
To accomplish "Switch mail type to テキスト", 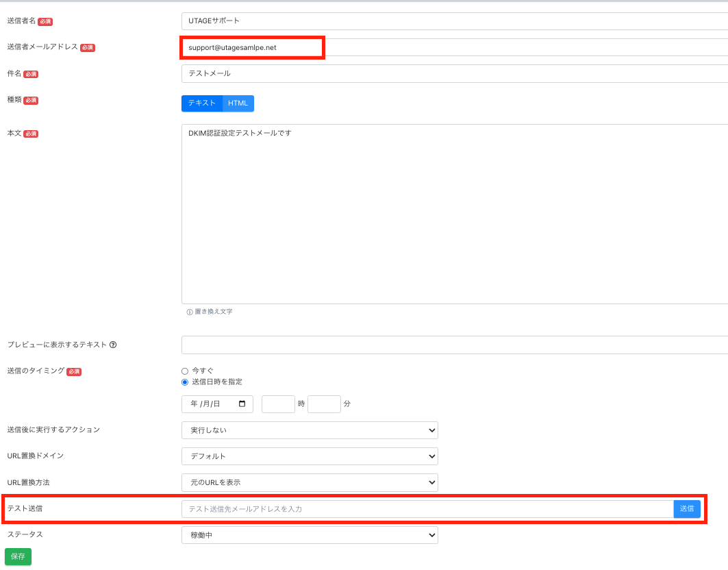I will tap(202, 103).
